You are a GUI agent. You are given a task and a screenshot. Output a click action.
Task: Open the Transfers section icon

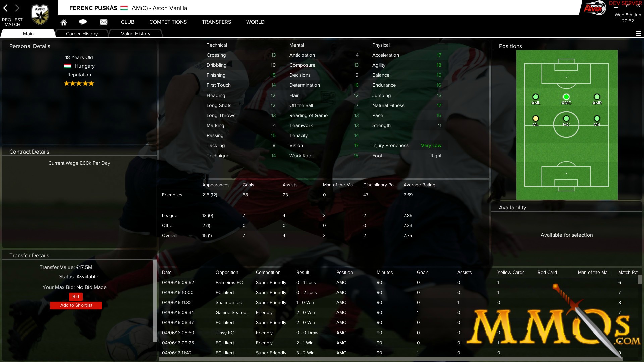(216, 22)
